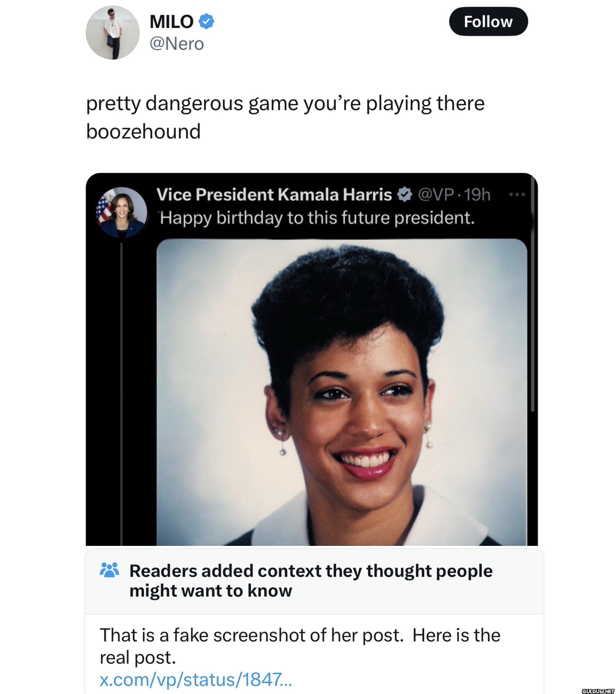The image size is (616, 694).
Task: Click the Vice President Kamala Harris name
Action: [274, 195]
